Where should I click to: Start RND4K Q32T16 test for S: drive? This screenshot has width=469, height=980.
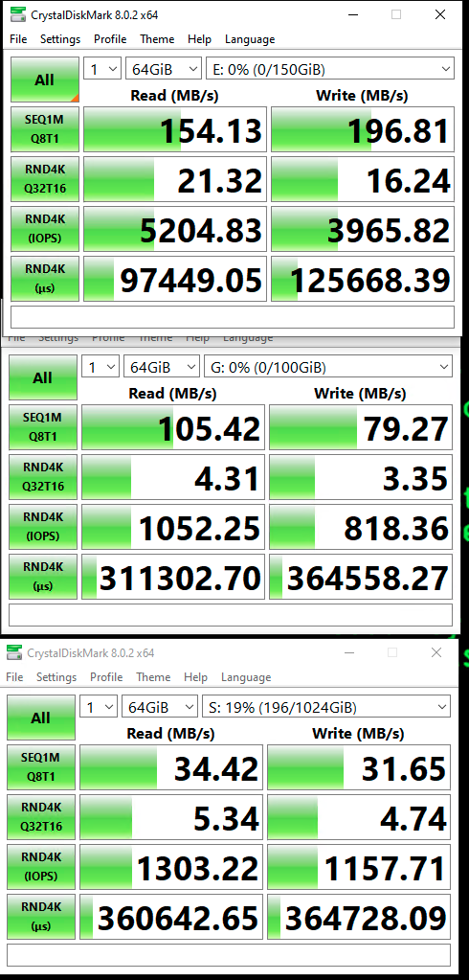[x=40, y=817]
